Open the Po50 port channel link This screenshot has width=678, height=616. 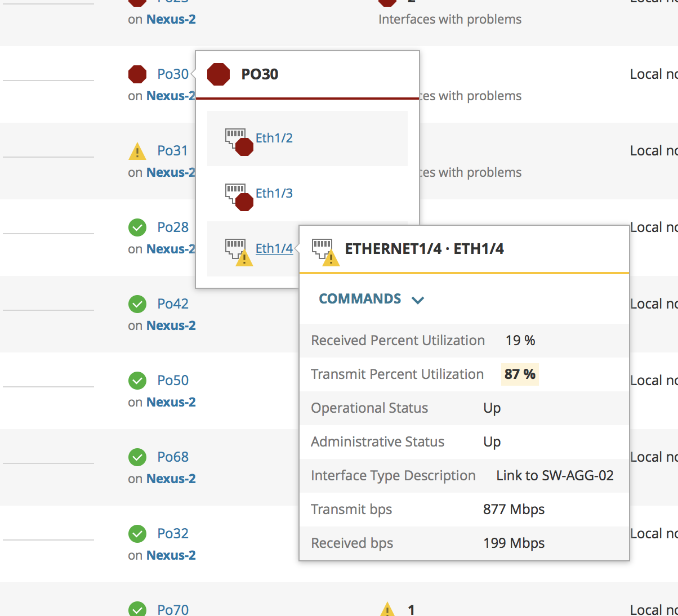coord(173,381)
